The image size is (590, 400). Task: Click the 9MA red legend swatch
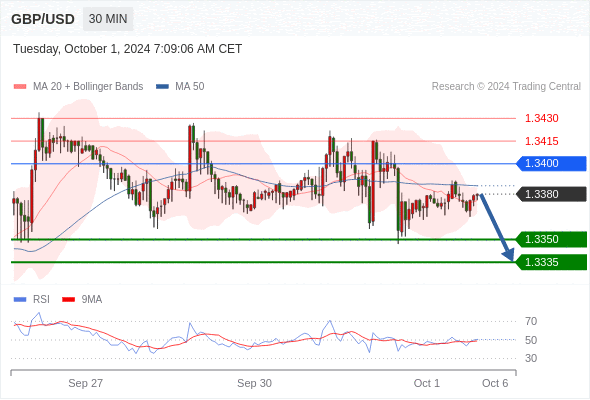point(68,300)
